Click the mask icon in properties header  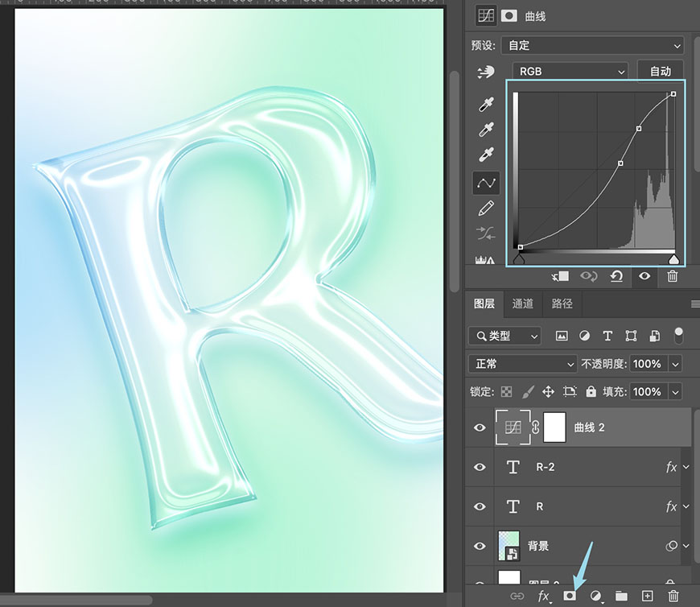509,16
